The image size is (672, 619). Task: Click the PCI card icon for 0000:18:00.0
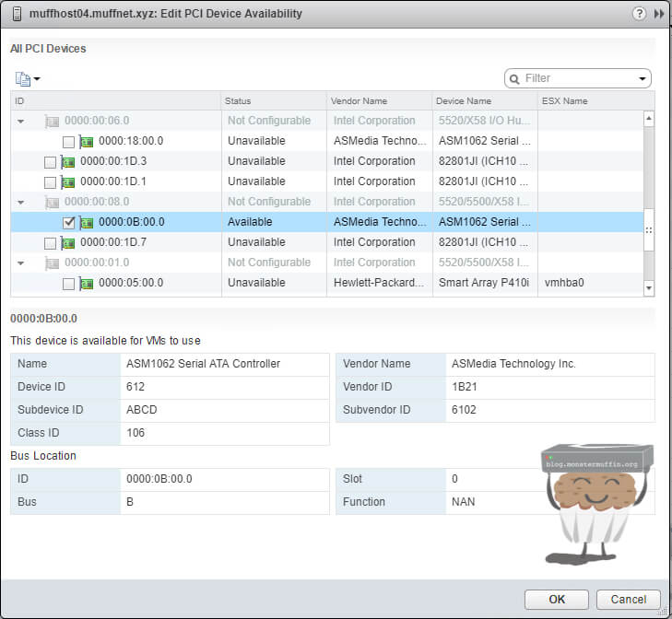87,141
